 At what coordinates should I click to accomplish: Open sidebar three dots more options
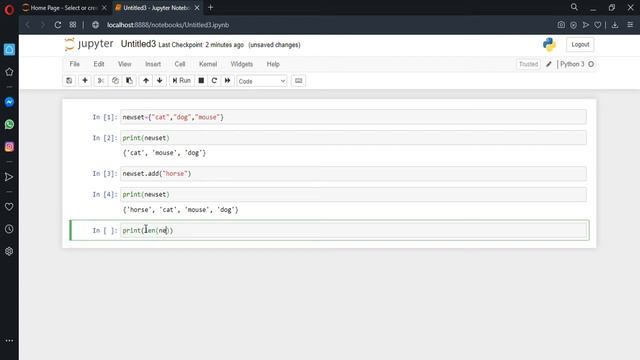point(9,340)
